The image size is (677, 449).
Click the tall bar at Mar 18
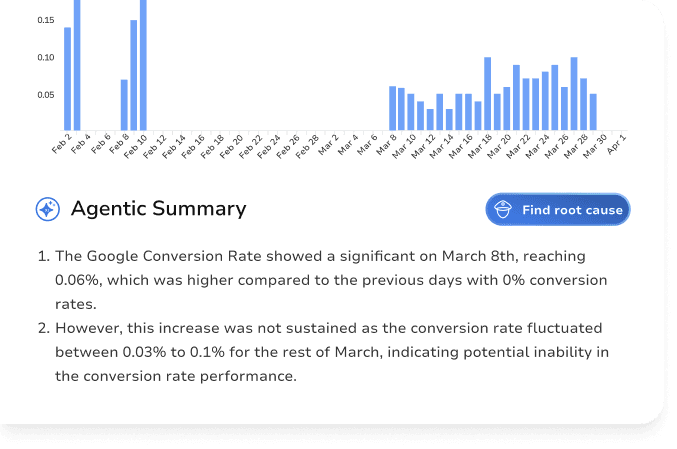487,92
